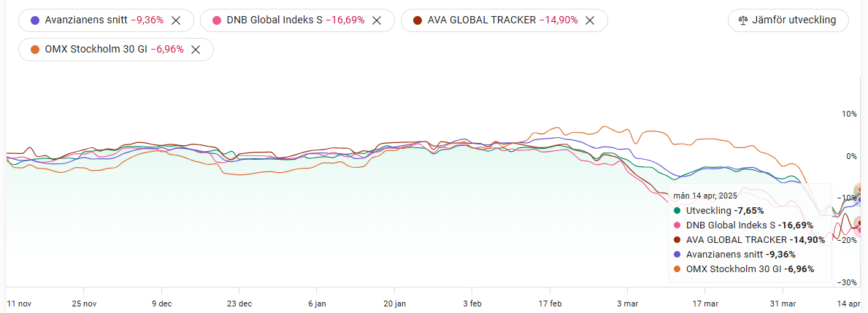Remove DNB Global Indeks S chip via X
Image resolution: width=868 pixels, height=313 pixels.
coord(377,20)
